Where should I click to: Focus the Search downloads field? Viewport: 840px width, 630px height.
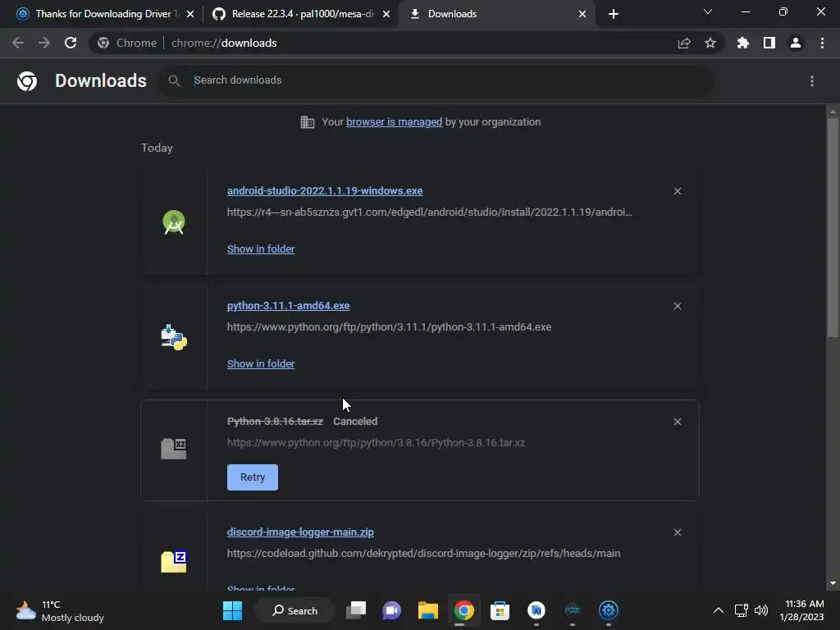coord(436,80)
